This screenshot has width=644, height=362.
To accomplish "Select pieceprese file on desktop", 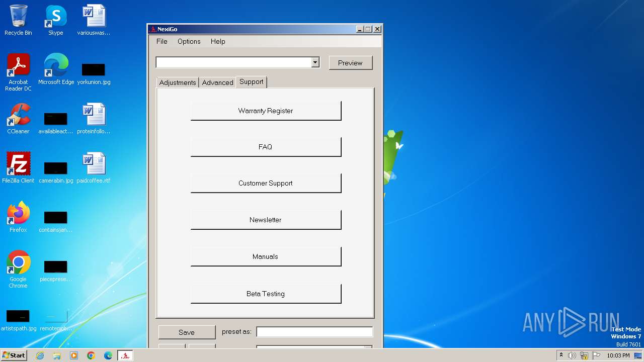I will click(x=56, y=271).
